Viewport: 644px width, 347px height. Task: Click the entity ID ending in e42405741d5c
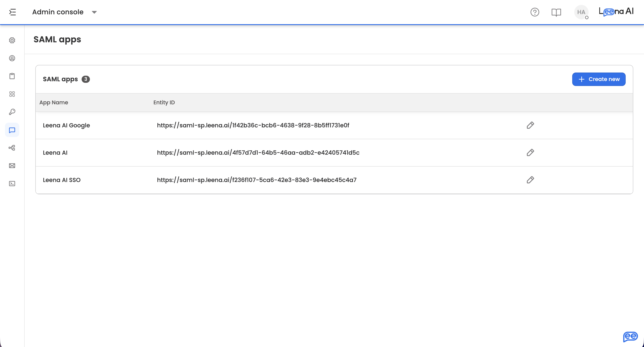coord(258,153)
